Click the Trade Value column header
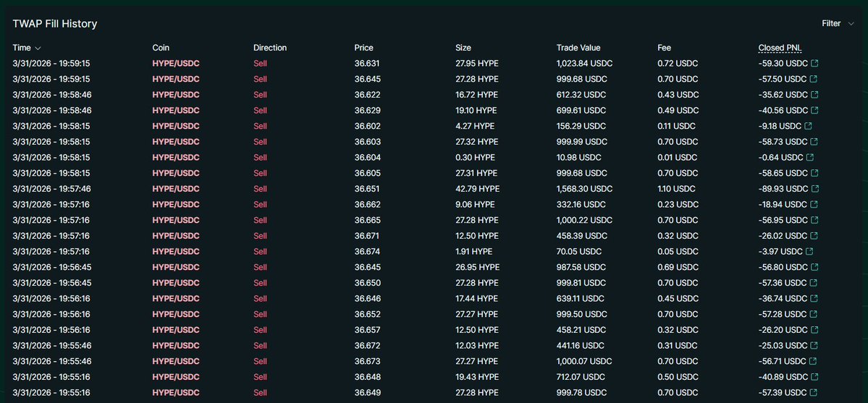868x403 pixels. (x=578, y=48)
